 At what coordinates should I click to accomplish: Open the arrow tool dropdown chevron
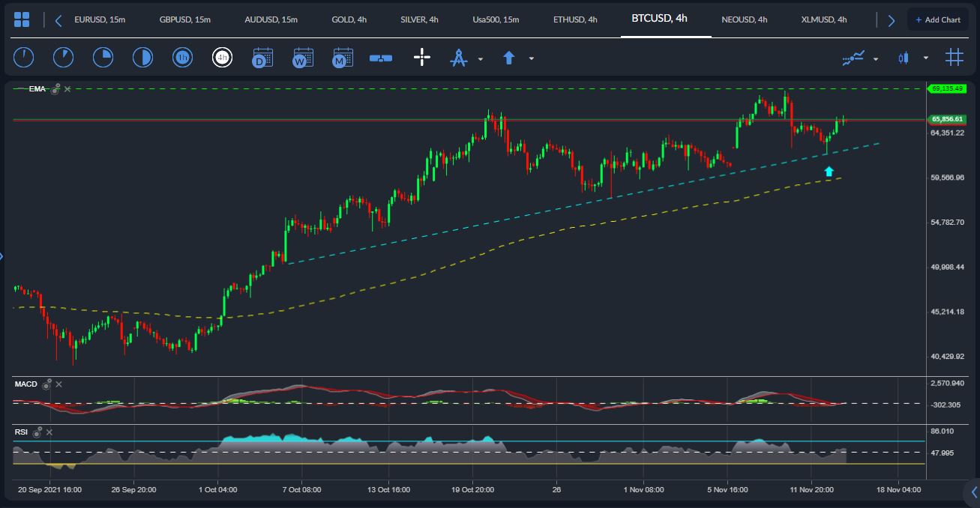(532, 58)
